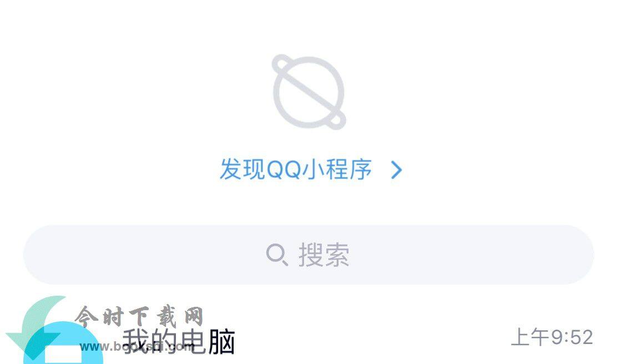Screen dimensions: 621x364
Task: Click the 今时下载网 watermark text
Action: pyautogui.click(x=139, y=316)
